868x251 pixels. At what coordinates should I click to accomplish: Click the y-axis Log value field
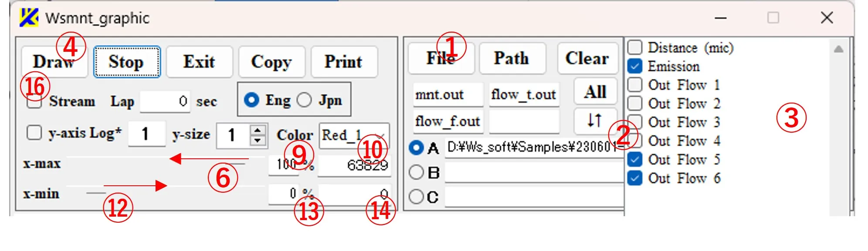[147, 134]
